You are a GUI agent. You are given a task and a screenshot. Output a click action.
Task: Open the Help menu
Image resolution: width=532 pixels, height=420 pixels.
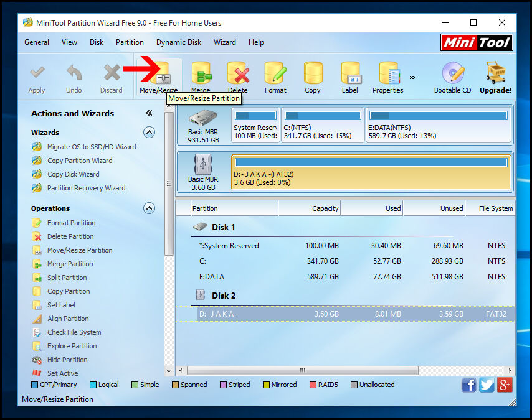[x=256, y=42]
